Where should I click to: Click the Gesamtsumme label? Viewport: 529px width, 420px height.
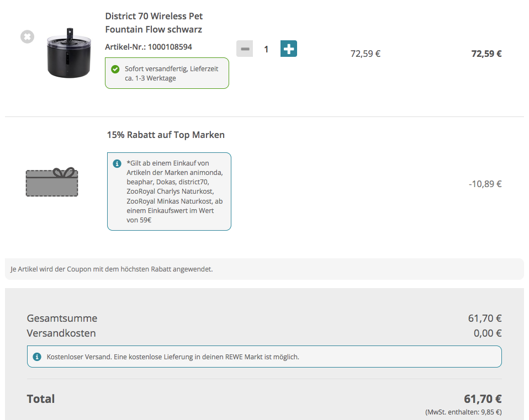coord(62,318)
